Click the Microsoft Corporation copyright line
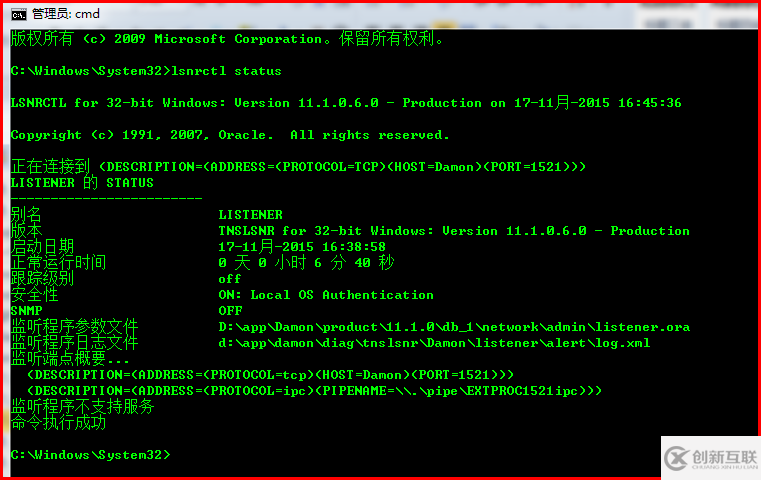 click(227, 39)
